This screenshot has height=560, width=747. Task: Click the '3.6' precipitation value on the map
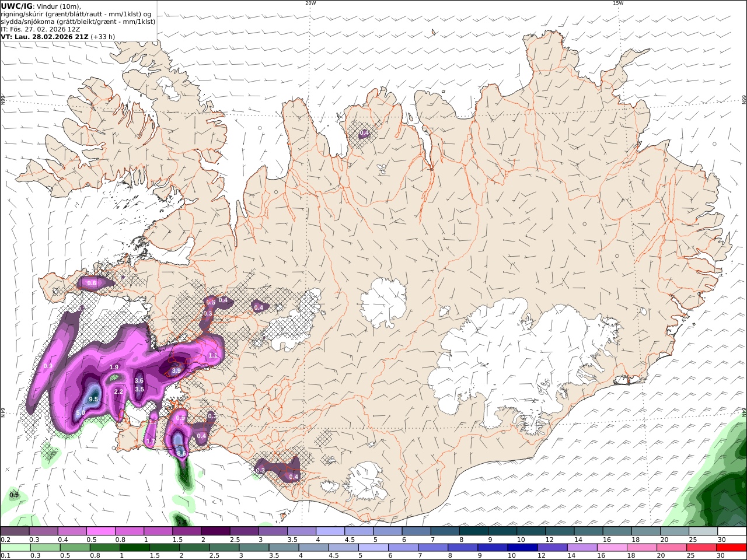139,381
